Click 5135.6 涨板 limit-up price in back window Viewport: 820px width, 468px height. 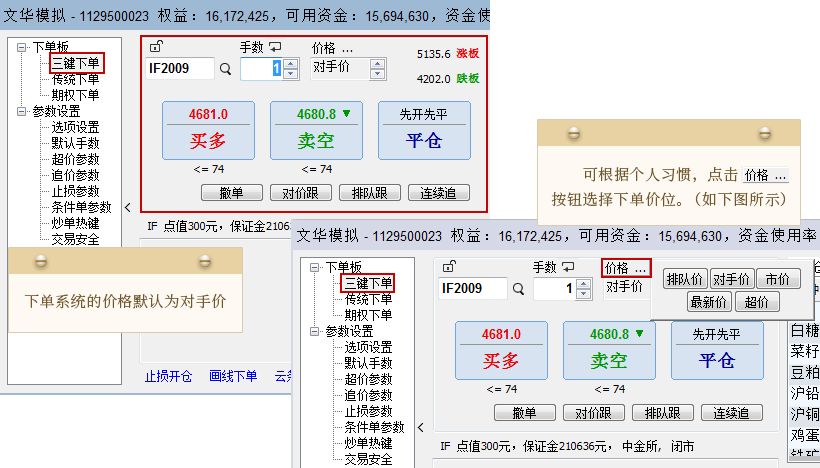(448, 54)
